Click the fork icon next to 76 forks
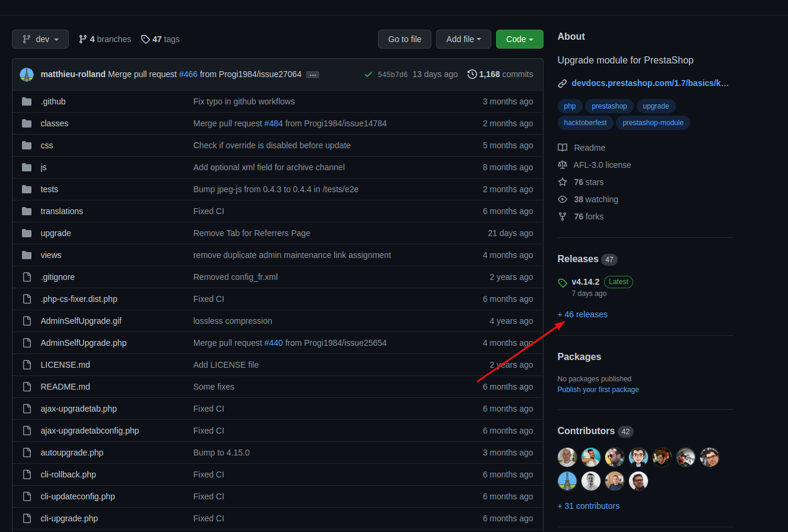Viewport: 788px width, 532px height. (x=562, y=216)
